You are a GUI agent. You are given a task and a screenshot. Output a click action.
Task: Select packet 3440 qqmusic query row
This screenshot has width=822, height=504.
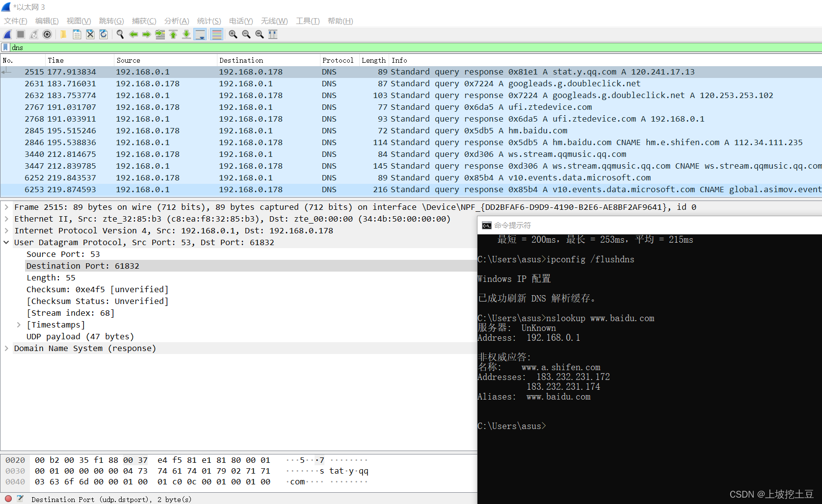(x=411, y=154)
